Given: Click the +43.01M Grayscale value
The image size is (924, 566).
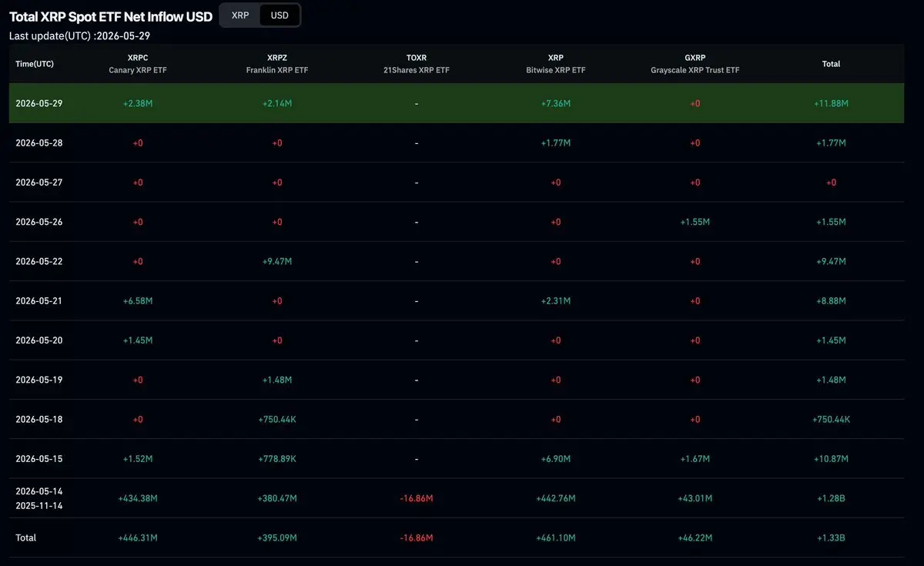Looking at the screenshot, I should 695,498.
